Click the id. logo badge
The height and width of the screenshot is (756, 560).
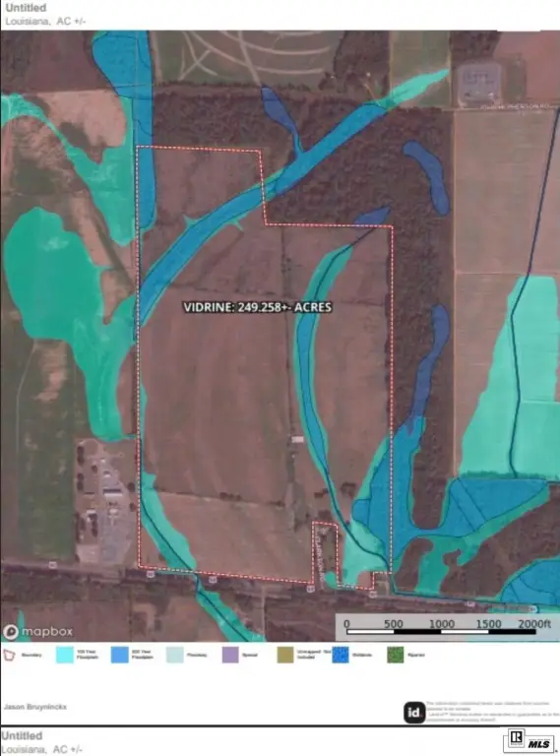click(x=414, y=712)
